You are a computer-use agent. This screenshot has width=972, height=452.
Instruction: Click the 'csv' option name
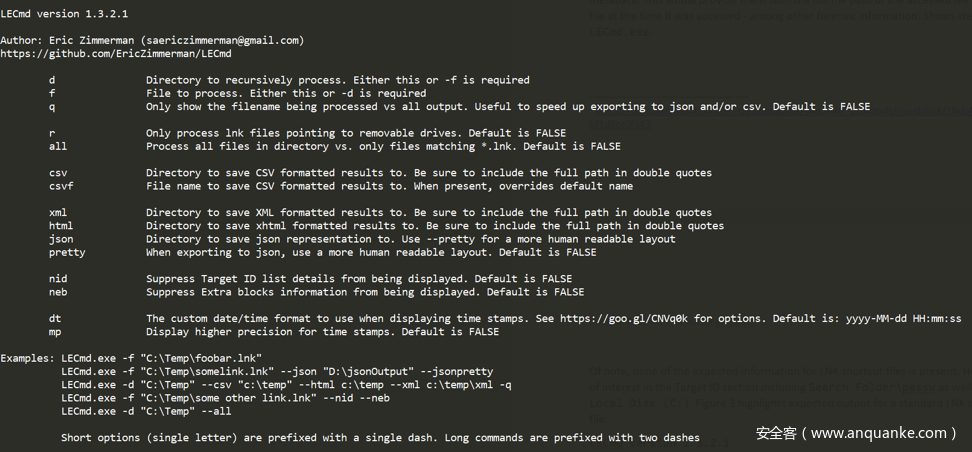coord(58,173)
